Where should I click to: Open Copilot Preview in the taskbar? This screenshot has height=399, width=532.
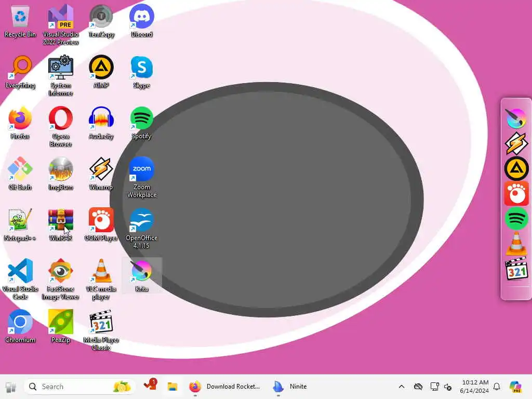click(x=516, y=387)
